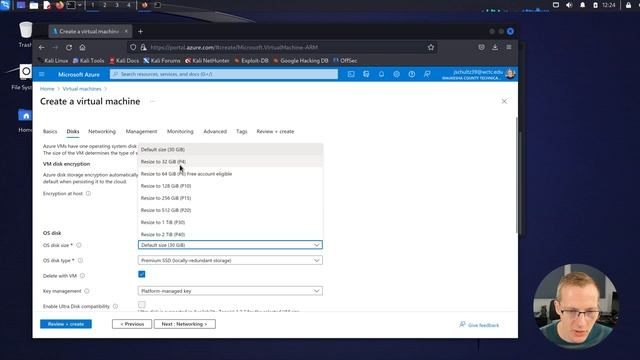Viewport: 640px width, 360px height.
Task: Switch to the Monitoring tab
Action: point(180,131)
